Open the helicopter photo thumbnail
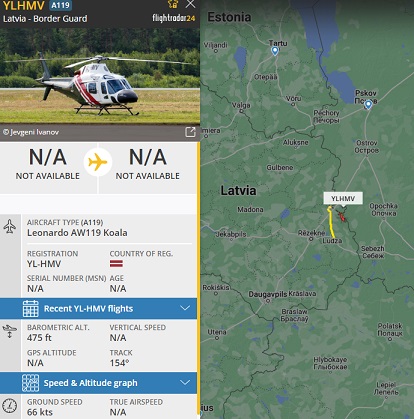 tap(100, 76)
